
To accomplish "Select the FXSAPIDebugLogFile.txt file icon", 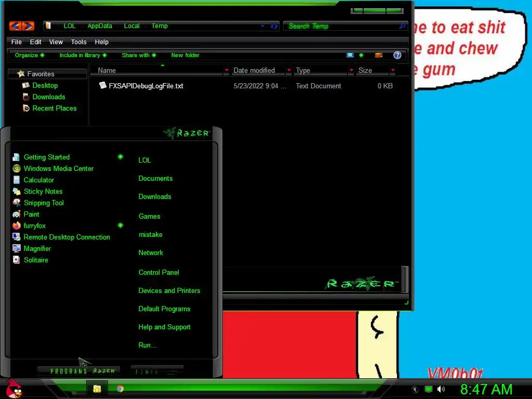I will (x=102, y=85).
